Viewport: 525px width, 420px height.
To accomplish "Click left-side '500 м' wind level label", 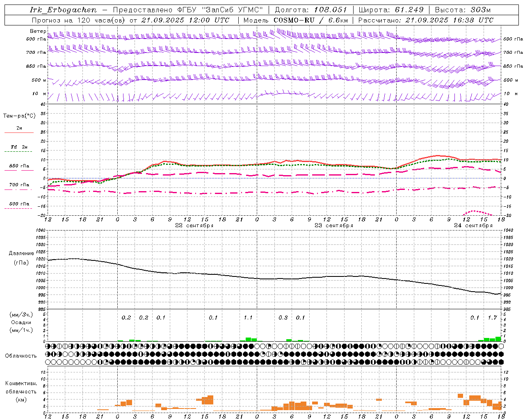I will click(39, 80).
